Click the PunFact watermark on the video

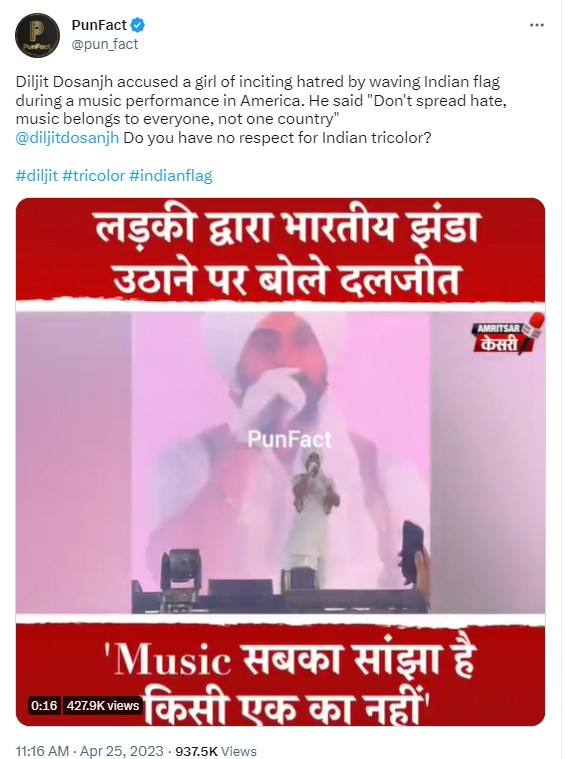(x=289, y=440)
